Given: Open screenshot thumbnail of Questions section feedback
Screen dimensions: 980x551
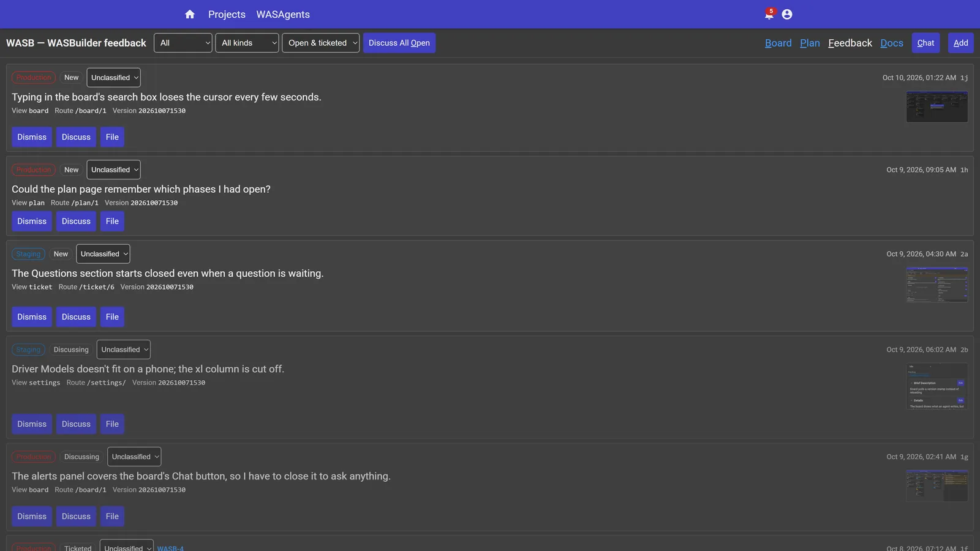Looking at the screenshot, I should click(x=937, y=285).
